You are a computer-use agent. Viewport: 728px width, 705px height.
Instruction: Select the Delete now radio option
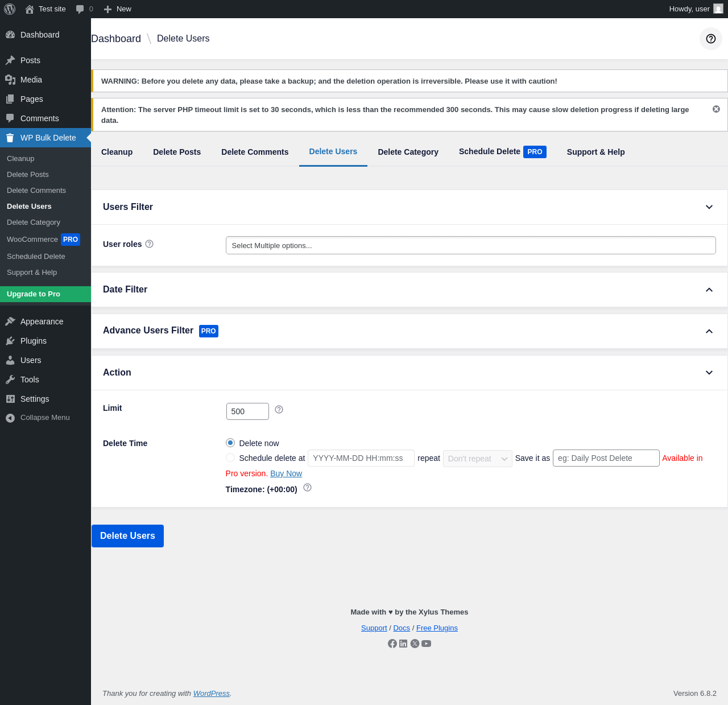[x=230, y=443]
